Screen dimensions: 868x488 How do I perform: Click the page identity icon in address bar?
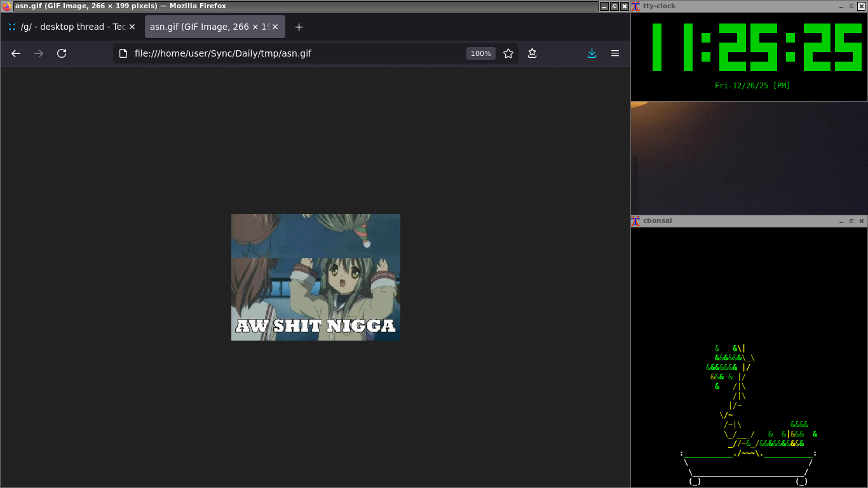tap(124, 53)
